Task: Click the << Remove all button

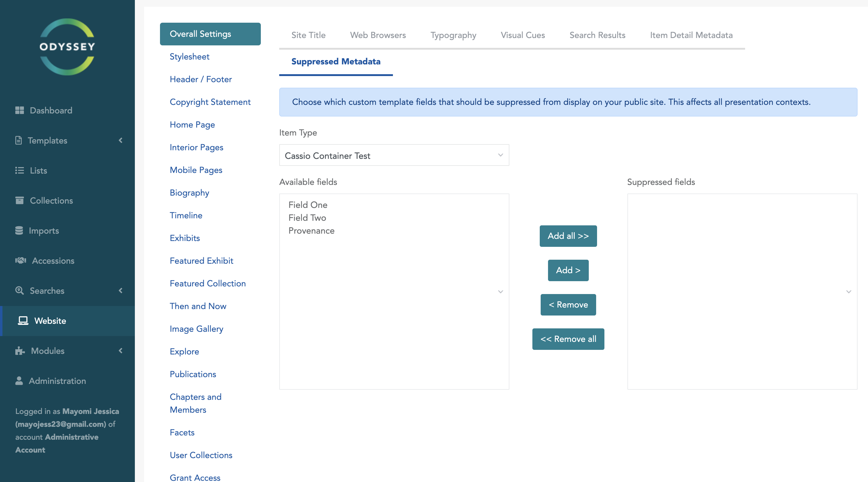Action: coord(568,339)
